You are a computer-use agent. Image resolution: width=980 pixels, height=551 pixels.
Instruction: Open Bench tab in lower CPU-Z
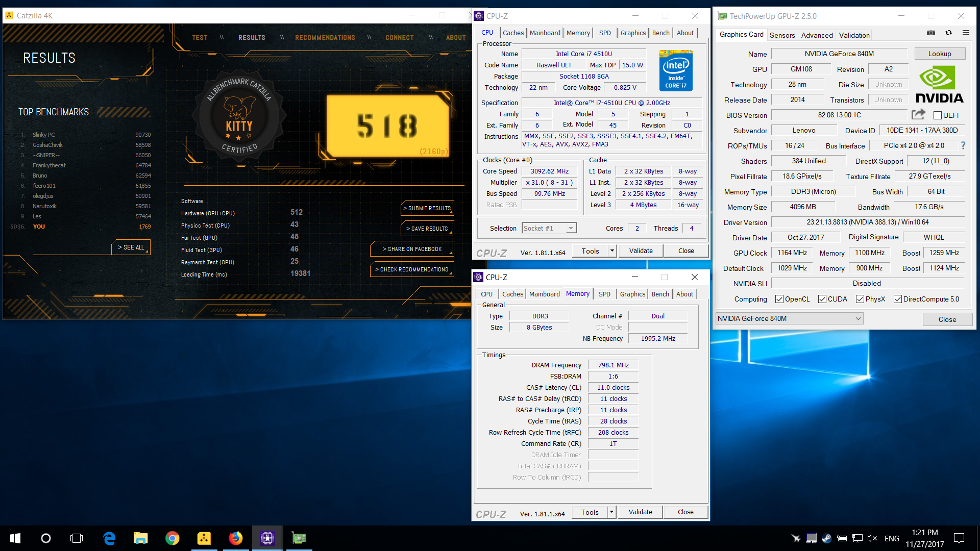(x=660, y=294)
